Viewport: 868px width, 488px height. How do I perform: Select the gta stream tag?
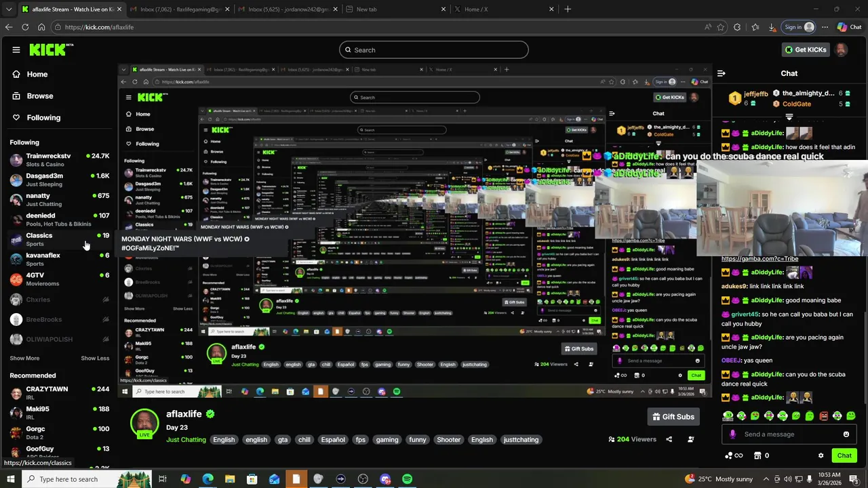(283, 440)
